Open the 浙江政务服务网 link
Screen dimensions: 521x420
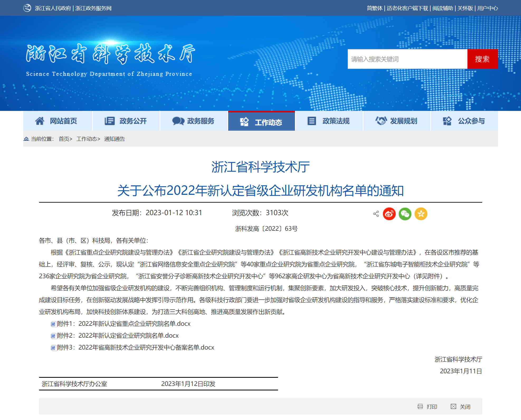[x=93, y=8]
